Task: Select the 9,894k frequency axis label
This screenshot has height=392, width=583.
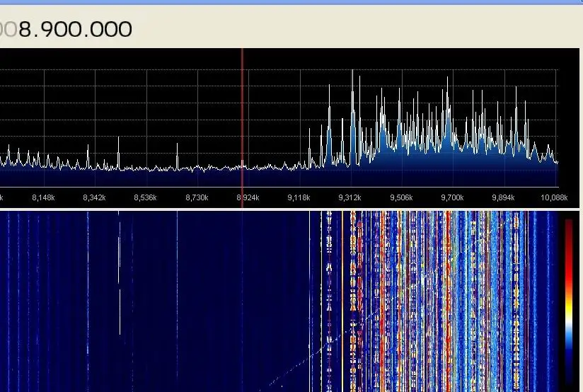Action: [503, 197]
